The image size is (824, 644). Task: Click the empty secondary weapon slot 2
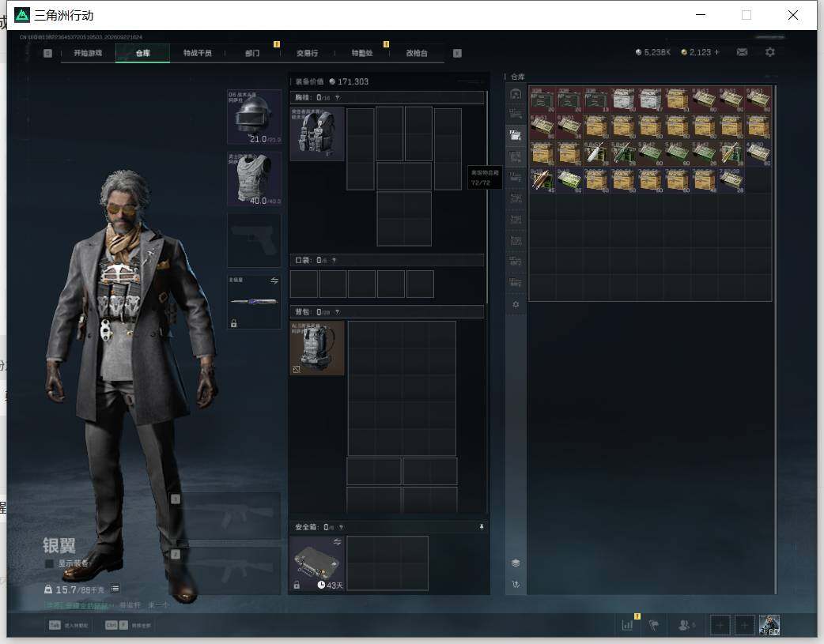[x=228, y=571]
